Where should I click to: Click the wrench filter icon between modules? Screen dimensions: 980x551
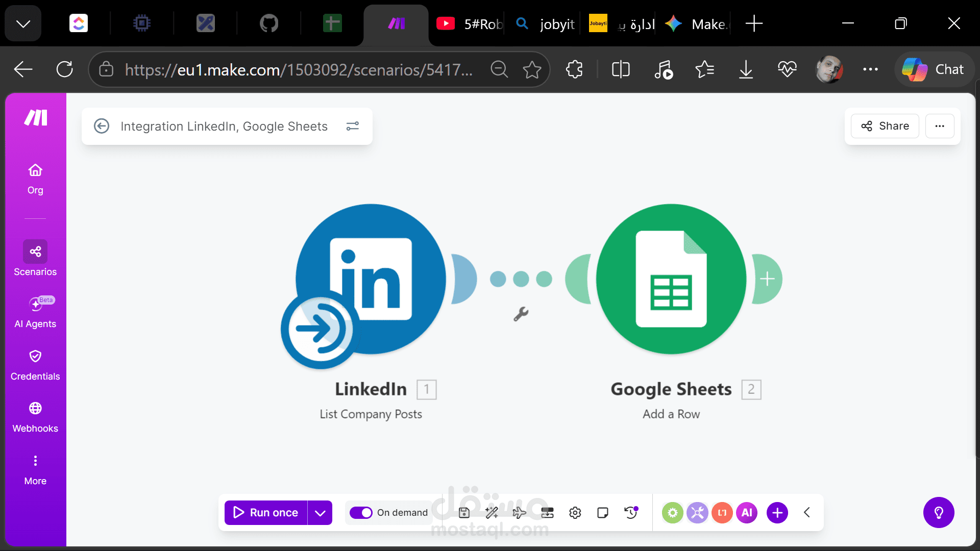(521, 314)
